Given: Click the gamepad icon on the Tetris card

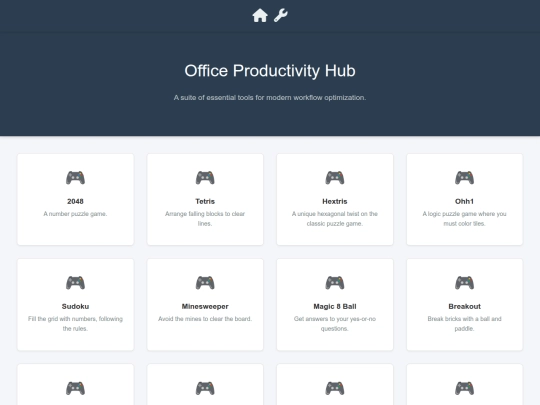Looking at the screenshot, I should tap(205, 178).
